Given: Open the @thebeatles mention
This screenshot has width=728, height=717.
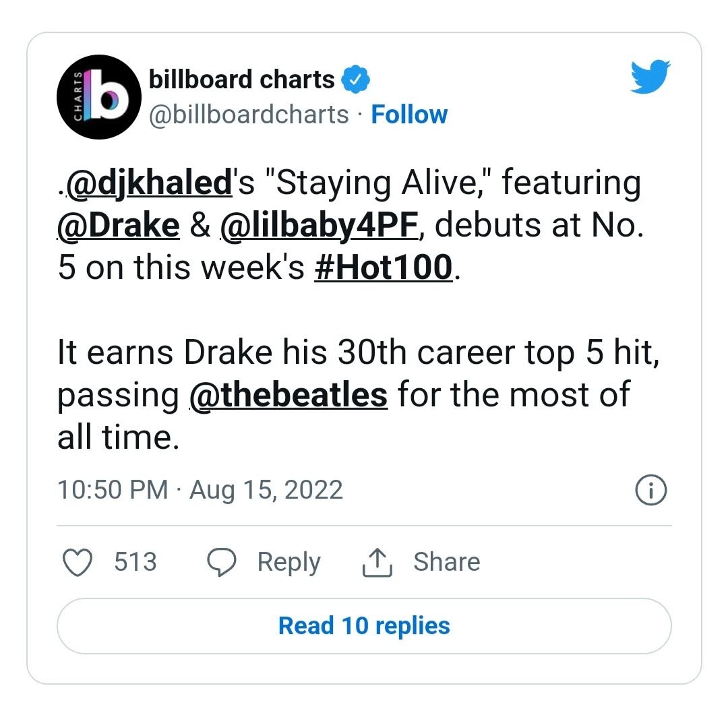Looking at the screenshot, I should [288, 395].
